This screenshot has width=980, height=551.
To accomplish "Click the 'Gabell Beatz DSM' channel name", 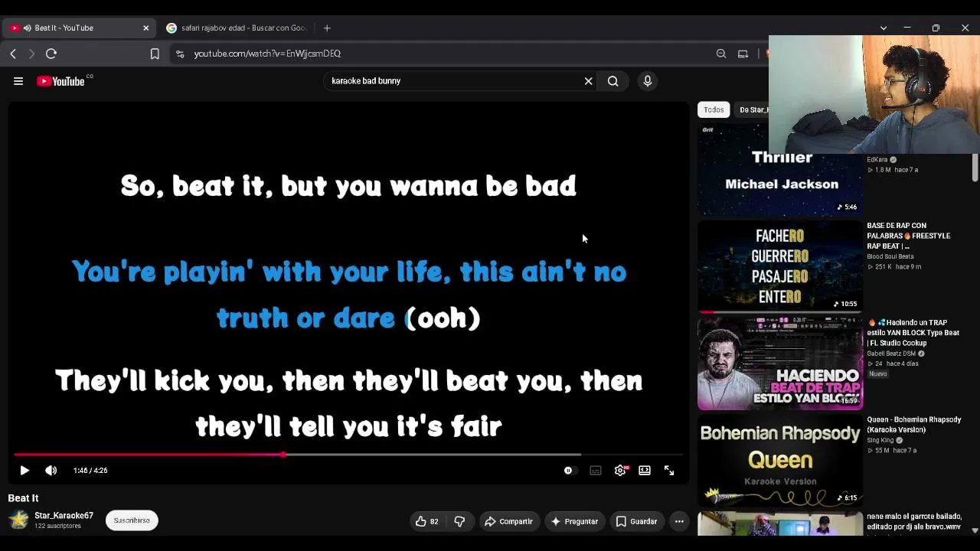I will coord(891,354).
